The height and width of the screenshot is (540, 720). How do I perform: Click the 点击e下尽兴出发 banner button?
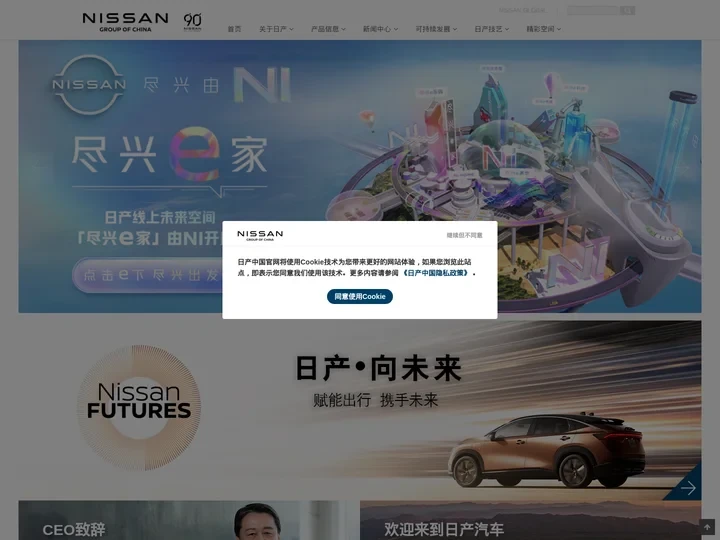click(x=149, y=275)
